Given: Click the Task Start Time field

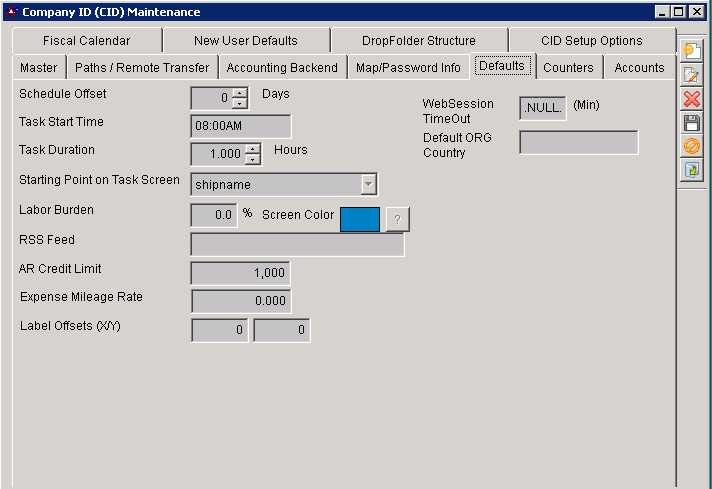Looking at the screenshot, I should pyautogui.click(x=240, y=126).
